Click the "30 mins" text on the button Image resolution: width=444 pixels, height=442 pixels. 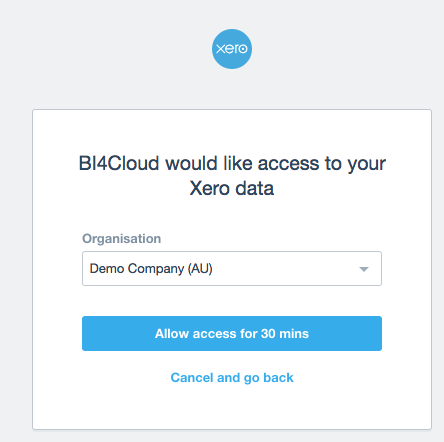(x=285, y=333)
